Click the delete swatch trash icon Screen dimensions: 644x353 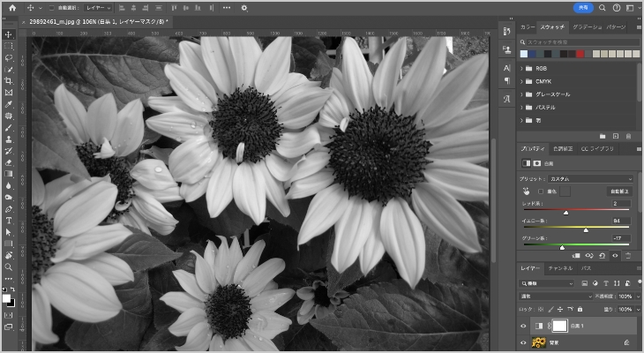(628, 136)
